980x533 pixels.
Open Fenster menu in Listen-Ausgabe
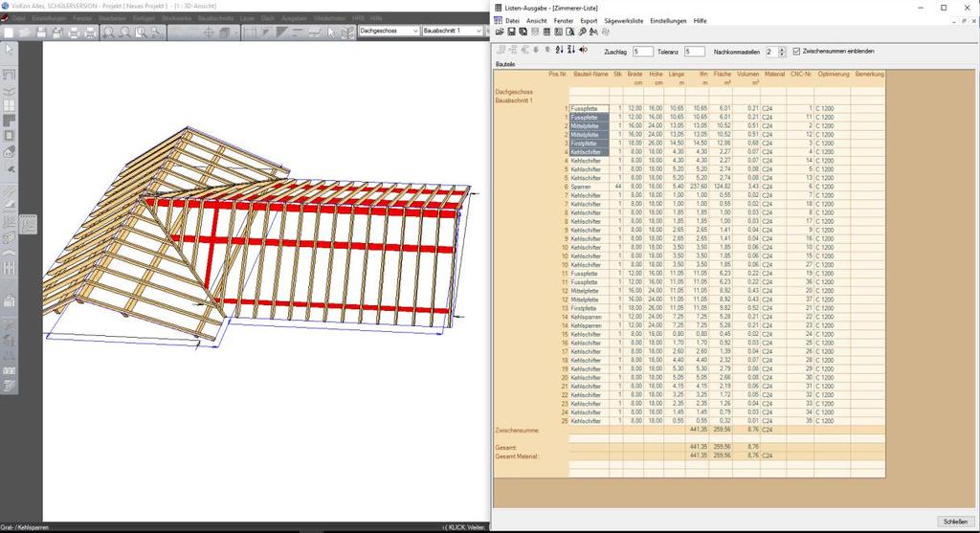563,21
